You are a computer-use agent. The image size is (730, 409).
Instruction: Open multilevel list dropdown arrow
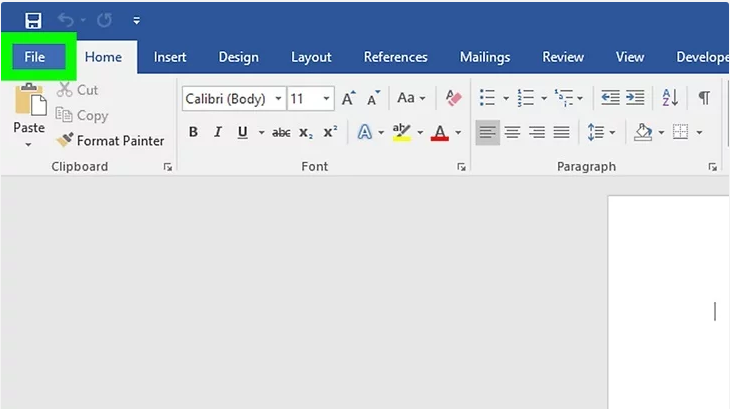pos(580,98)
